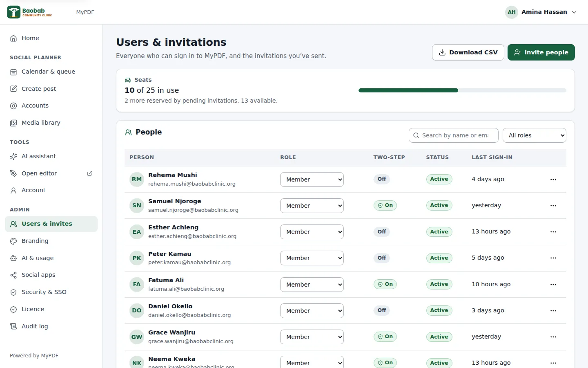Click the Active status badge for Grace Wanjiru
Image resolution: width=588 pixels, height=368 pixels.
pyautogui.click(x=439, y=337)
